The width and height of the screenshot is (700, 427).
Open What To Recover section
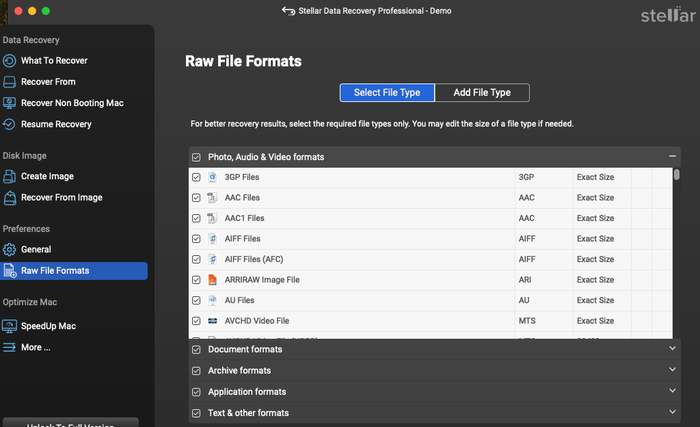[x=54, y=61]
